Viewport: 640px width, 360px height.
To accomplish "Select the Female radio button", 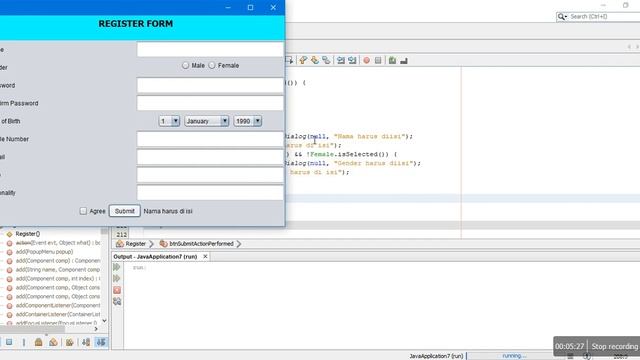I will pyautogui.click(x=212, y=65).
